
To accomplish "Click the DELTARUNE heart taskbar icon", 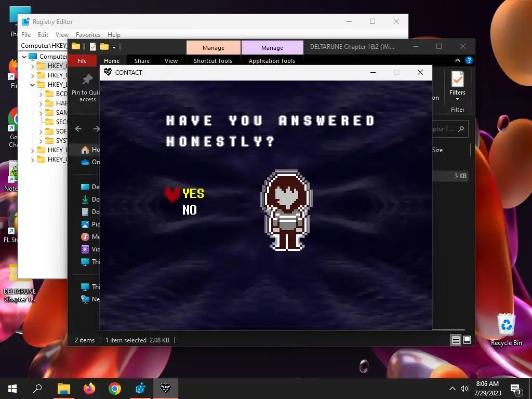I will [x=166, y=389].
